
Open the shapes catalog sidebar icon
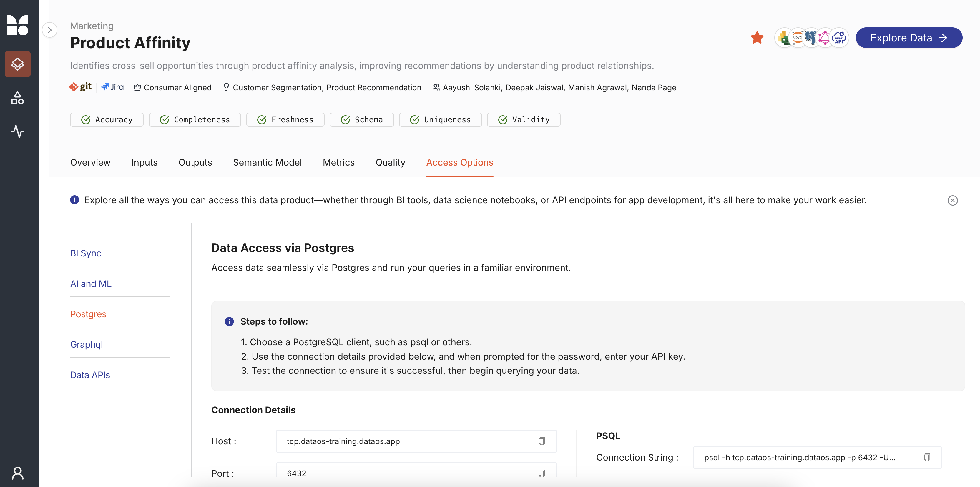tap(17, 98)
